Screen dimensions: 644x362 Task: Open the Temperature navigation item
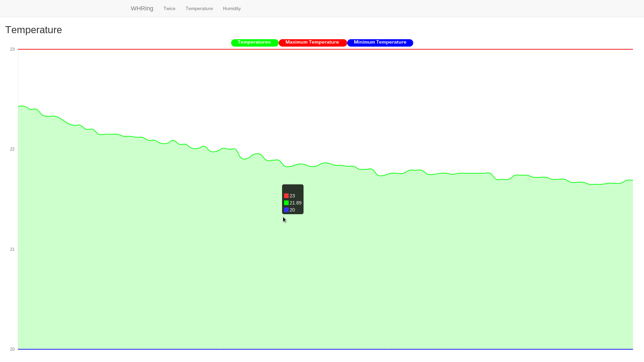(199, 9)
